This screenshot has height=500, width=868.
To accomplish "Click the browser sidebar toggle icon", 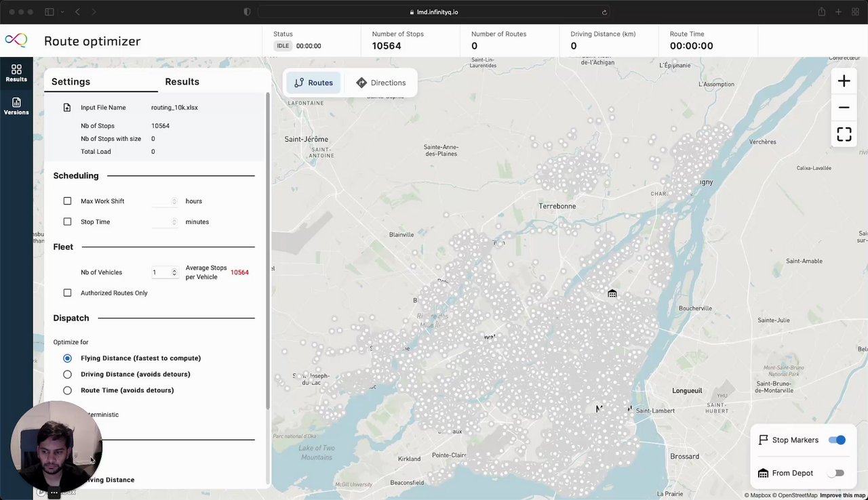I will [49, 12].
